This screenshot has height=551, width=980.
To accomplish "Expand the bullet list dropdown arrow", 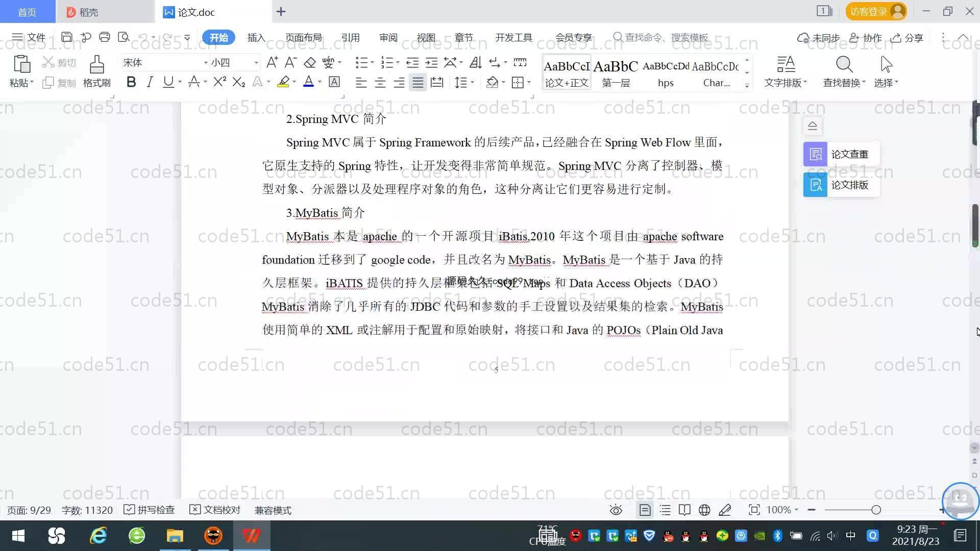I will pyautogui.click(x=372, y=63).
